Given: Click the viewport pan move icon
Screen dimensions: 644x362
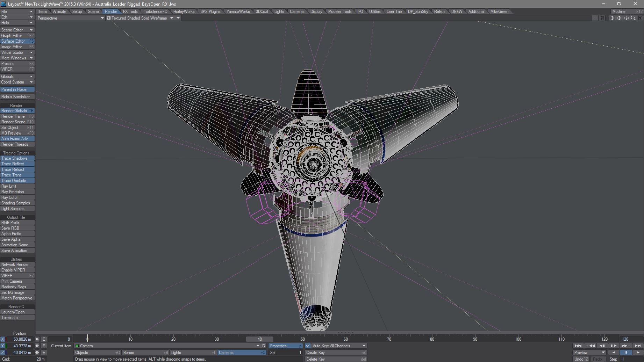Looking at the screenshot, I should (x=619, y=18).
